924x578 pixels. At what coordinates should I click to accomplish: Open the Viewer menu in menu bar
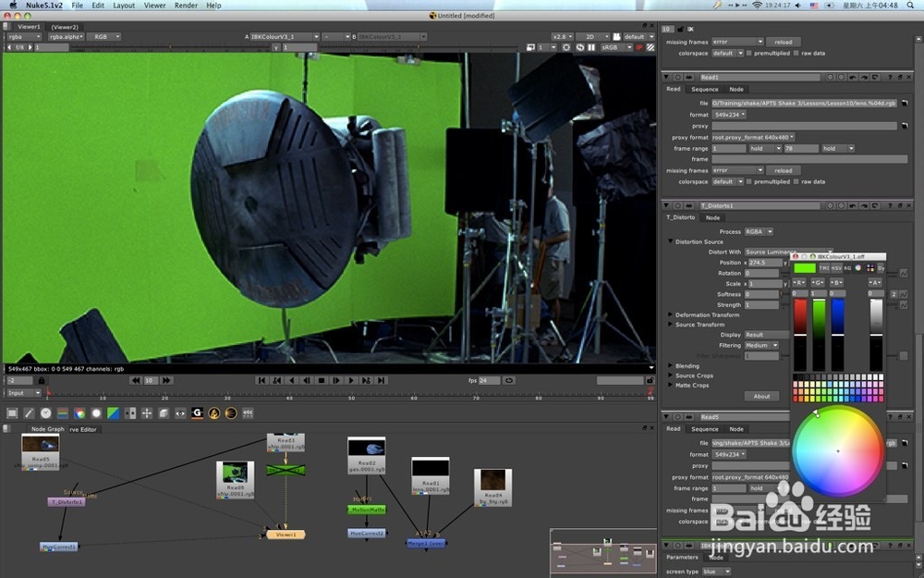[154, 6]
